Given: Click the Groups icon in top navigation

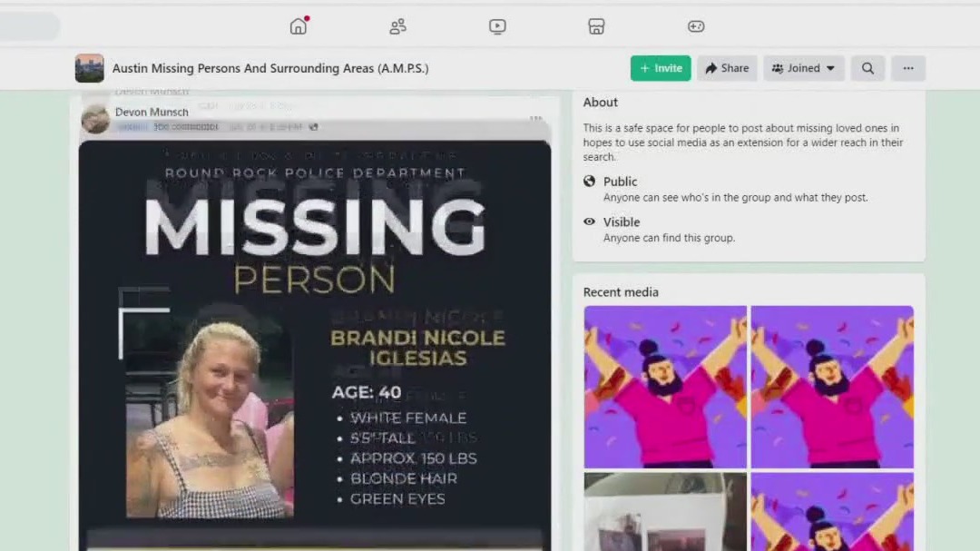Looking at the screenshot, I should click(397, 26).
